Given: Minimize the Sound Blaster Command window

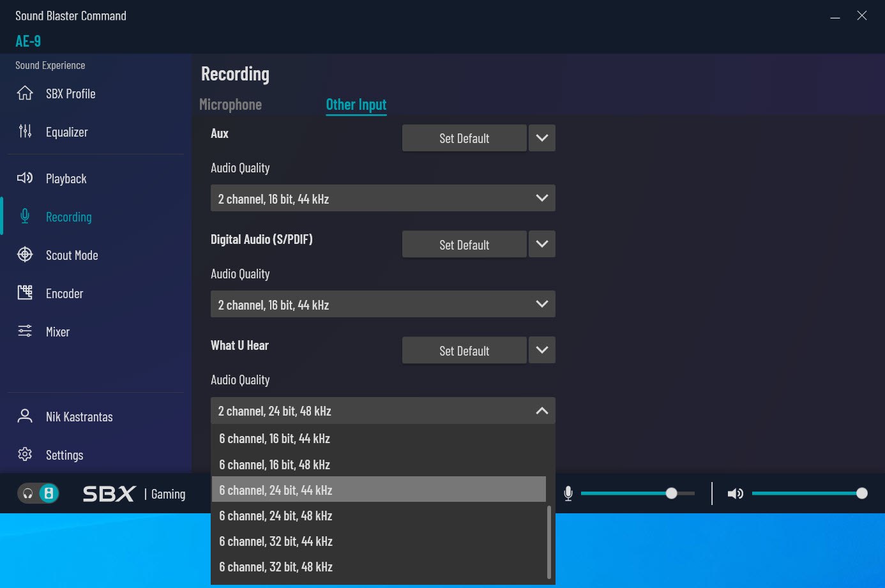Looking at the screenshot, I should [x=835, y=17].
